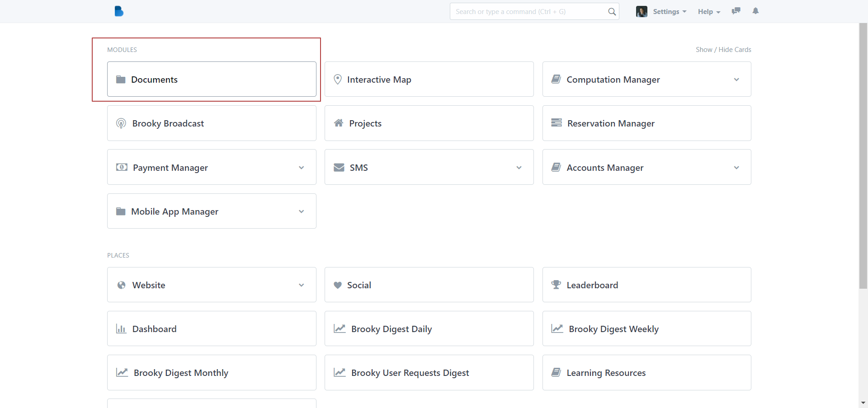Expand the Computation Manager chevron
This screenshot has width=868, height=408.
pyautogui.click(x=736, y=80)
